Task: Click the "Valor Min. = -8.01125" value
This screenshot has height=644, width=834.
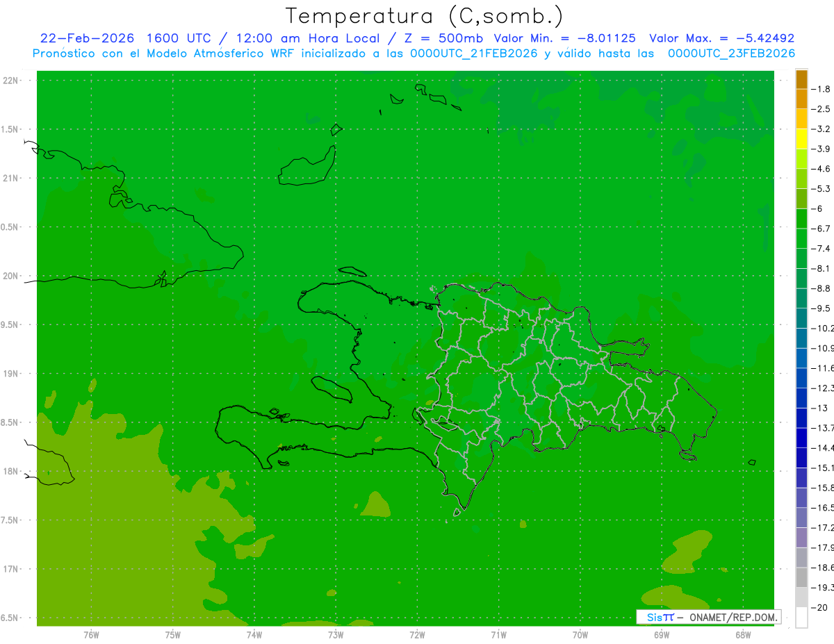Action: 564,38
